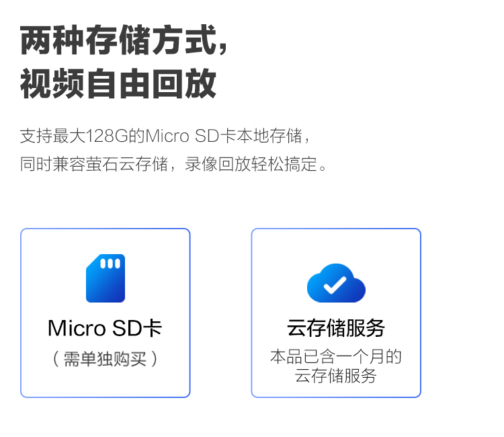Select the bold 云存储服务 card title

click(x=335, y=328)
